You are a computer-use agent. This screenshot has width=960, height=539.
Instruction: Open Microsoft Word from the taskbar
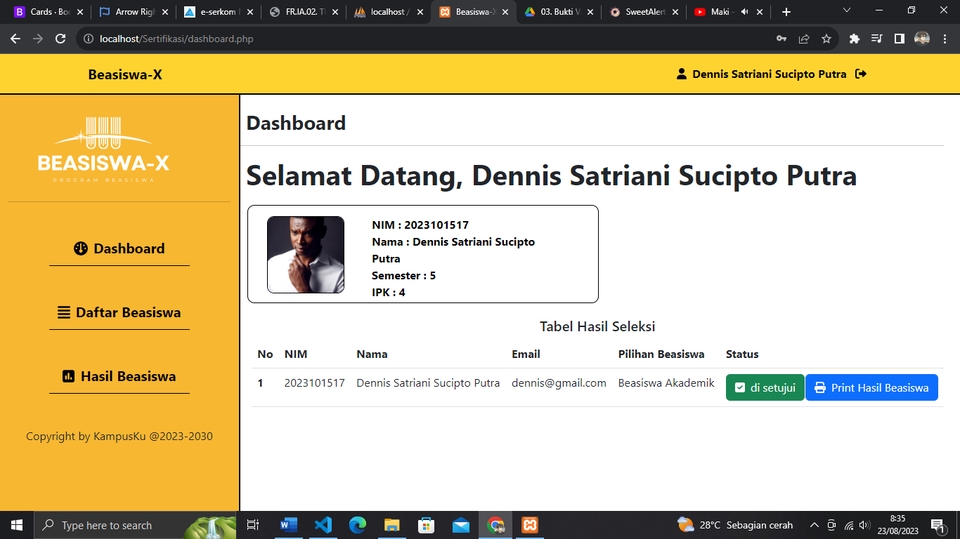(x=288, y=525)
